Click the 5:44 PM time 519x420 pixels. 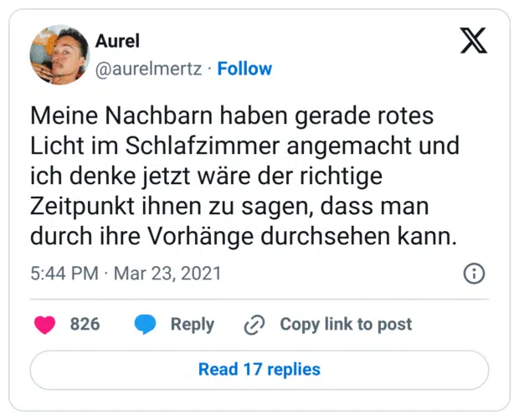tap(64, 274)
